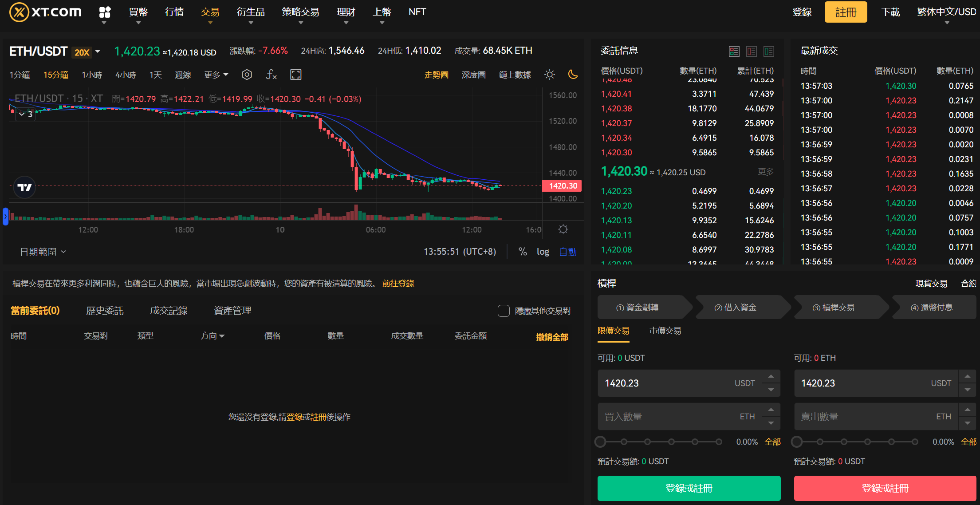
Task: Toggle auto scale on chart
Action: 568,252
